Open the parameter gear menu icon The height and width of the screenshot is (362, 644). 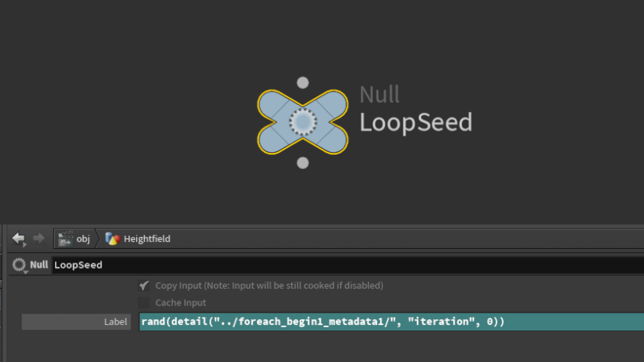click(19, 264)
